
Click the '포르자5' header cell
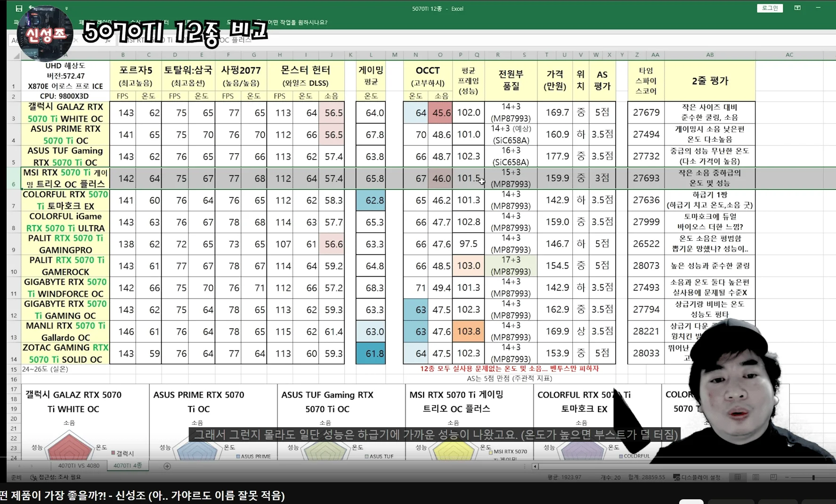(136, 76)
